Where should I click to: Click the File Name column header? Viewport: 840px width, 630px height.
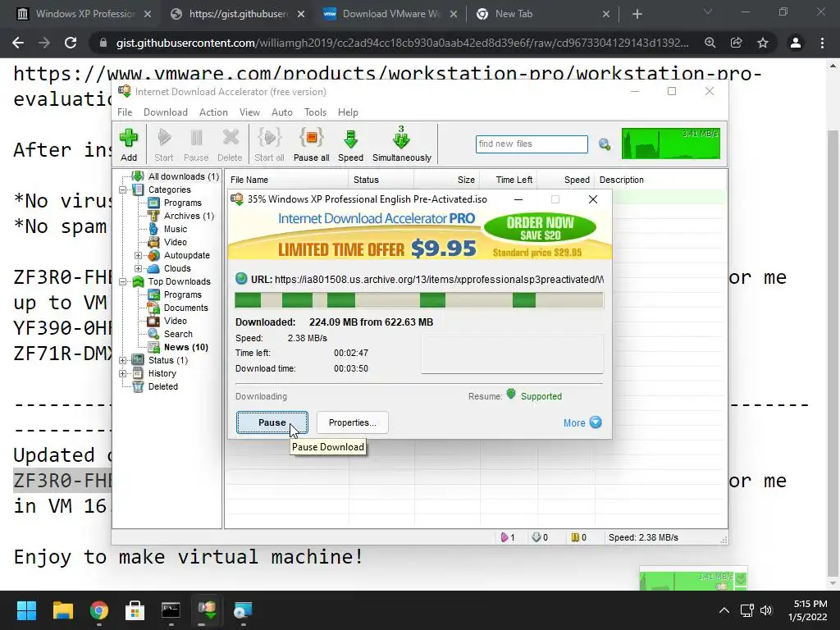(286, 180)
